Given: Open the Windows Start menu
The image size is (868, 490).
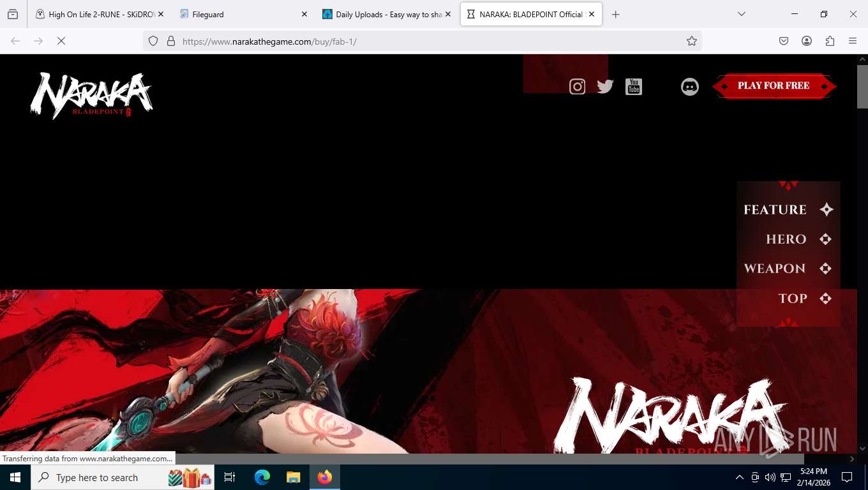Looking at the screenshot, I should [15, 477].
